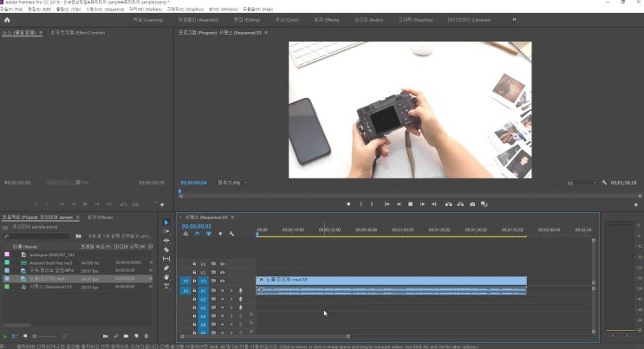The height and width of the screenshot is (349, 644).
Task: Open the Project panel menu icon
Action: pyautogui.click(x=77, y=217)
